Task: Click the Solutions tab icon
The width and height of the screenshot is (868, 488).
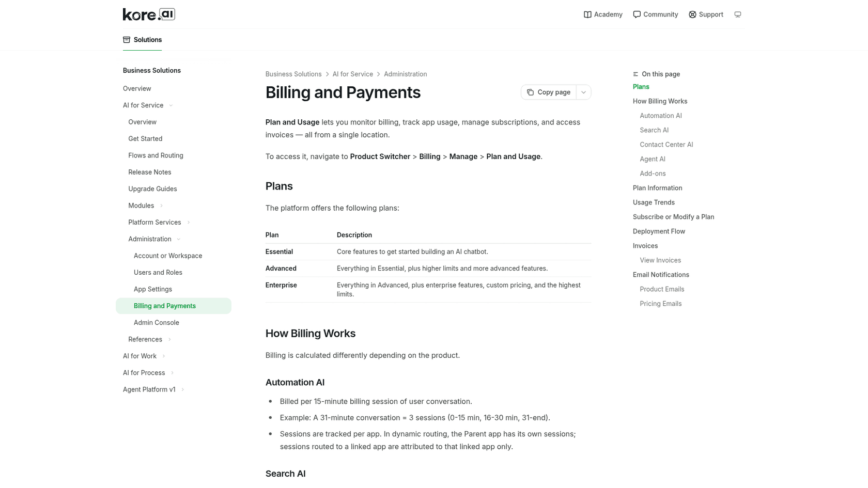Action: click(127, 40)
